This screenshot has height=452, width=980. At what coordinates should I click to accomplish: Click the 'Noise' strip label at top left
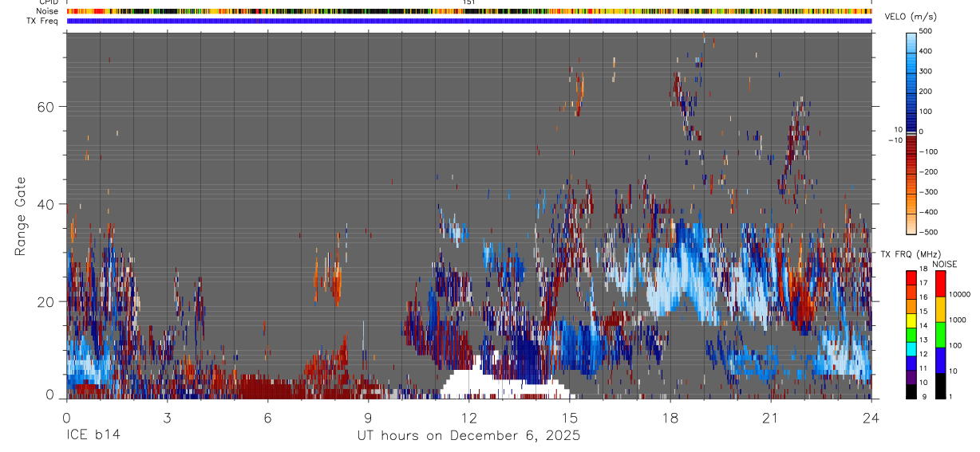48,11
